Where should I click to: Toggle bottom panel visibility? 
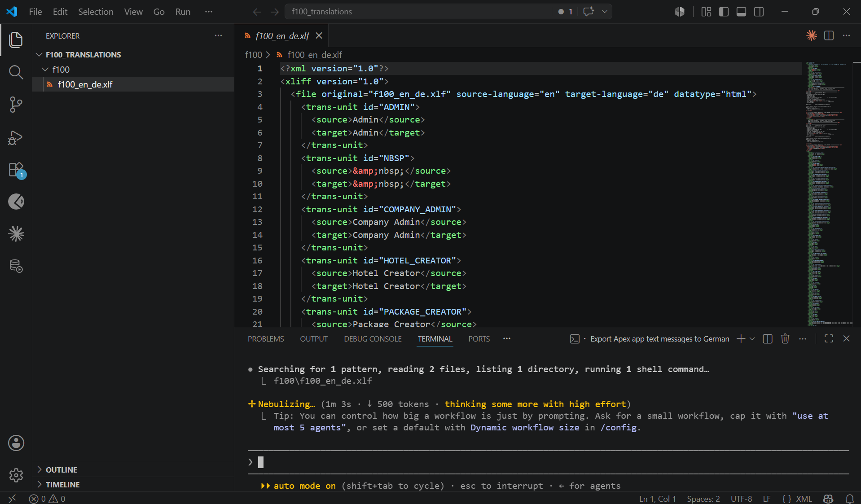741,12
